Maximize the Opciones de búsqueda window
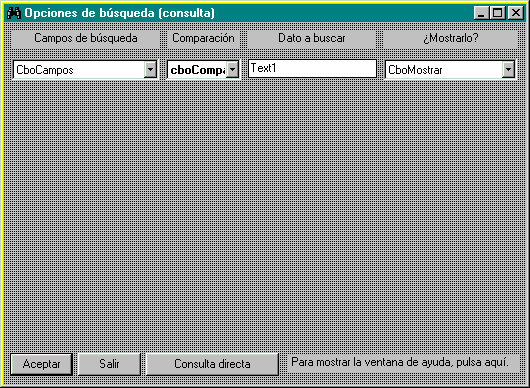This screenshot has width=530, height=388. tap(498, 13)
